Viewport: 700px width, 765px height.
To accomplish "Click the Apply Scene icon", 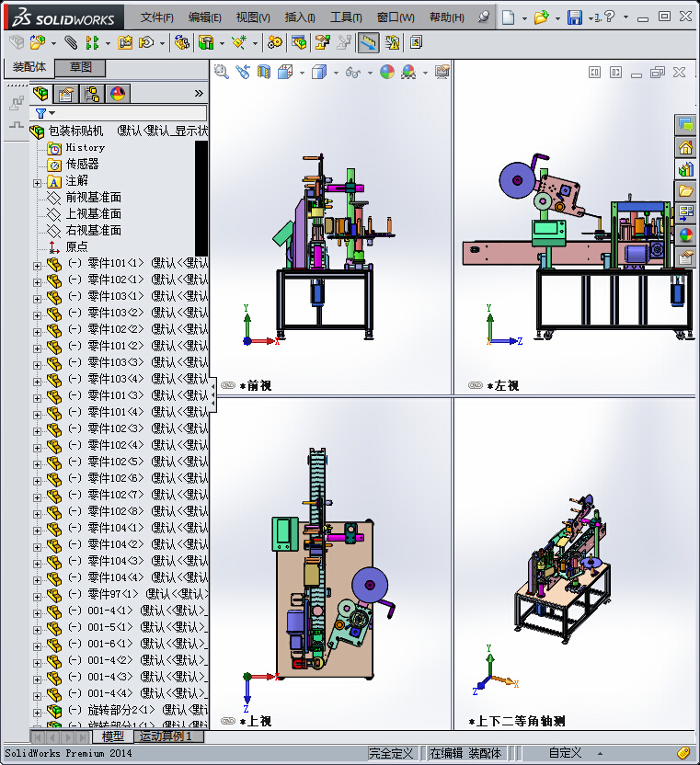I will tap(408, 73).
